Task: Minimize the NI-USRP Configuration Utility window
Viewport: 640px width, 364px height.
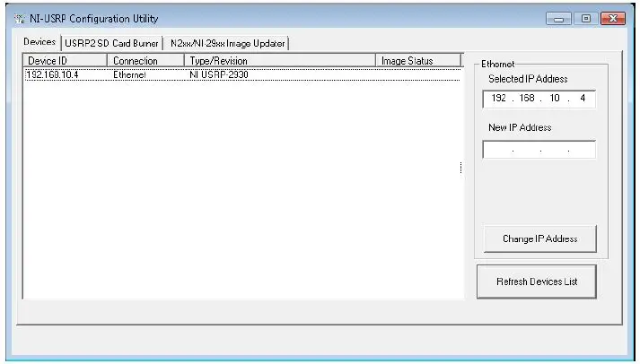Action: [559, 19]
